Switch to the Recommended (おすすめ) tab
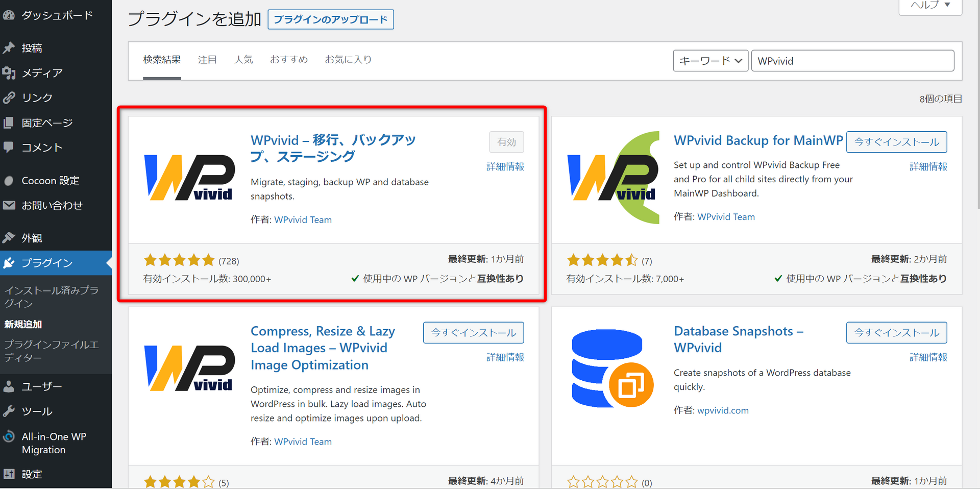The width and height of the screenshot is (980, 491). pos(289,60)
